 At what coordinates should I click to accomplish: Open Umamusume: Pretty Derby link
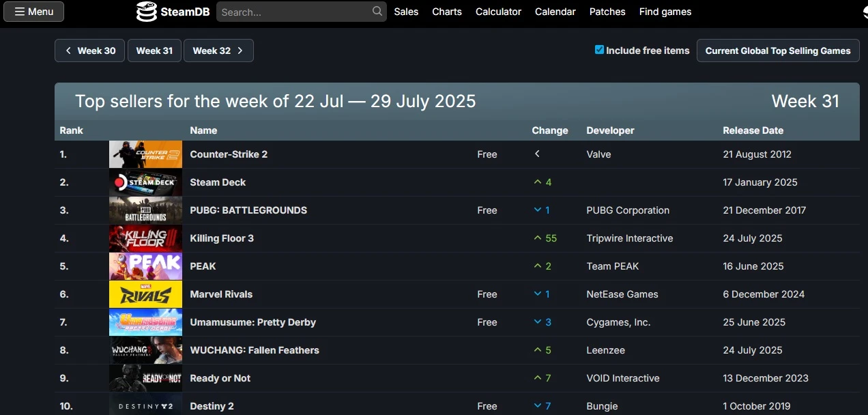pos(253,322)
